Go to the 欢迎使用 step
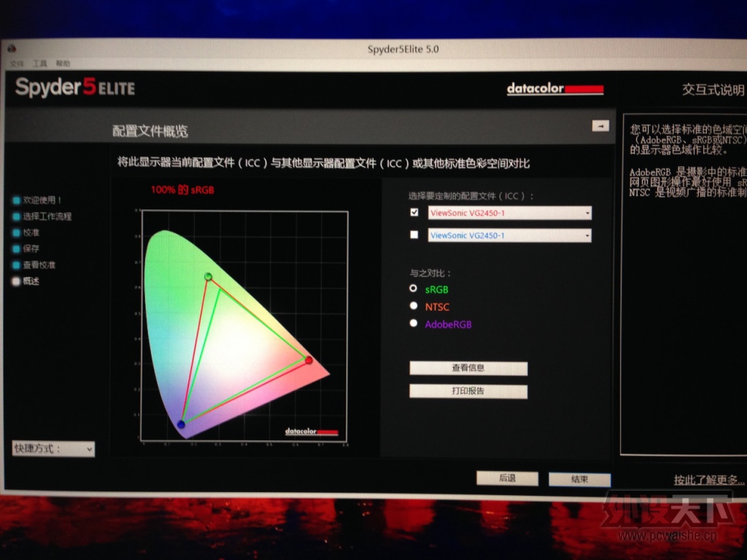 (37, 200)
